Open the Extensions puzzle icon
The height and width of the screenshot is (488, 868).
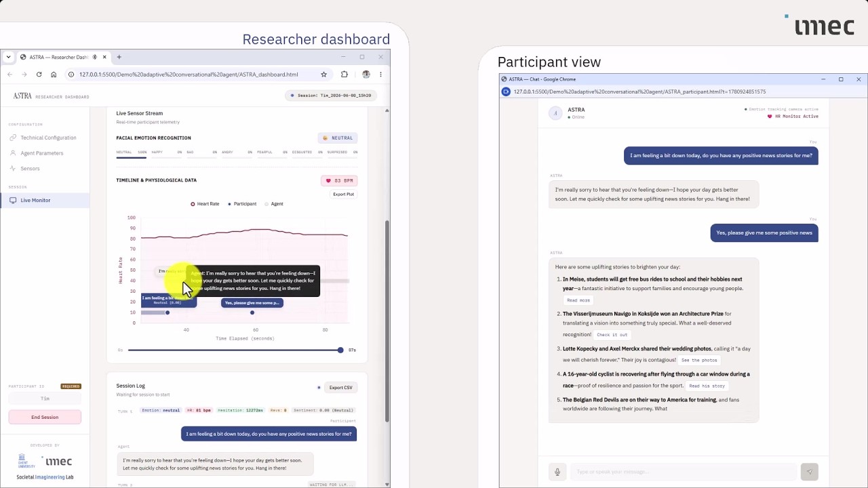[x=344, y=75]
